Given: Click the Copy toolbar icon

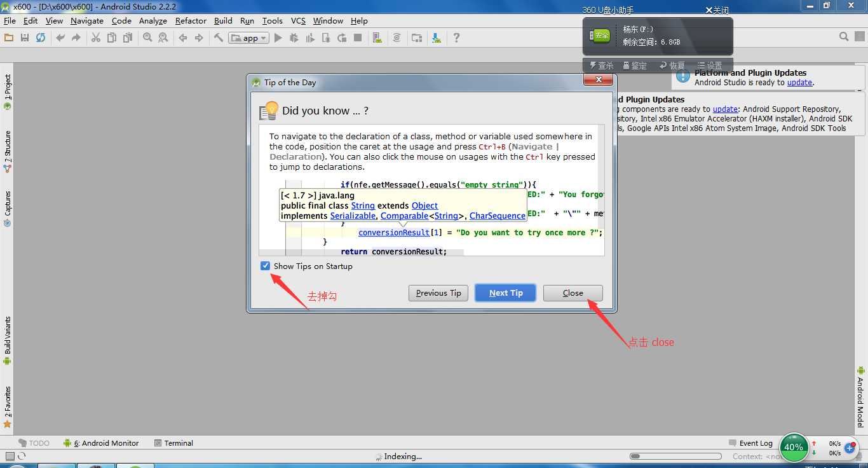Looking at the screenshot, I should click(x=112, y=38).
